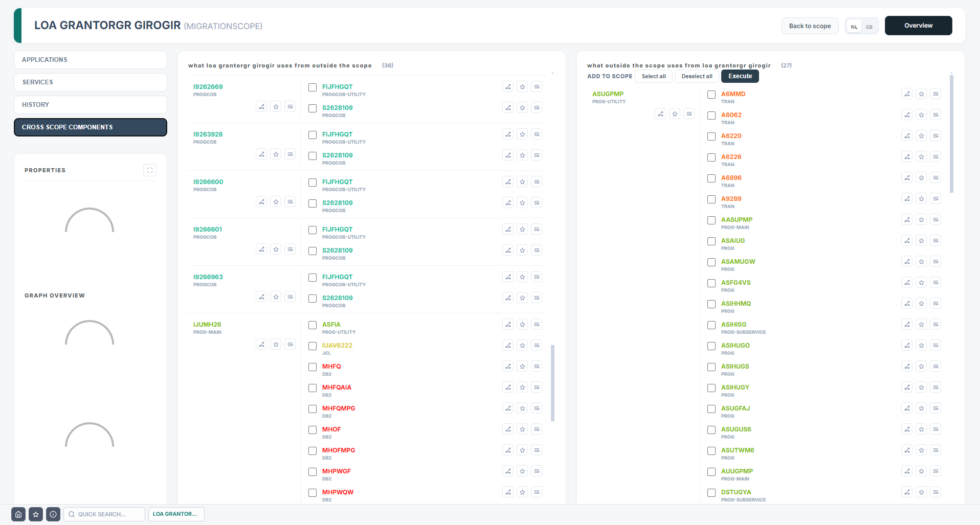
Task: Open the MHFQAIA DB2 link
Action: click(x=337, y=387)
